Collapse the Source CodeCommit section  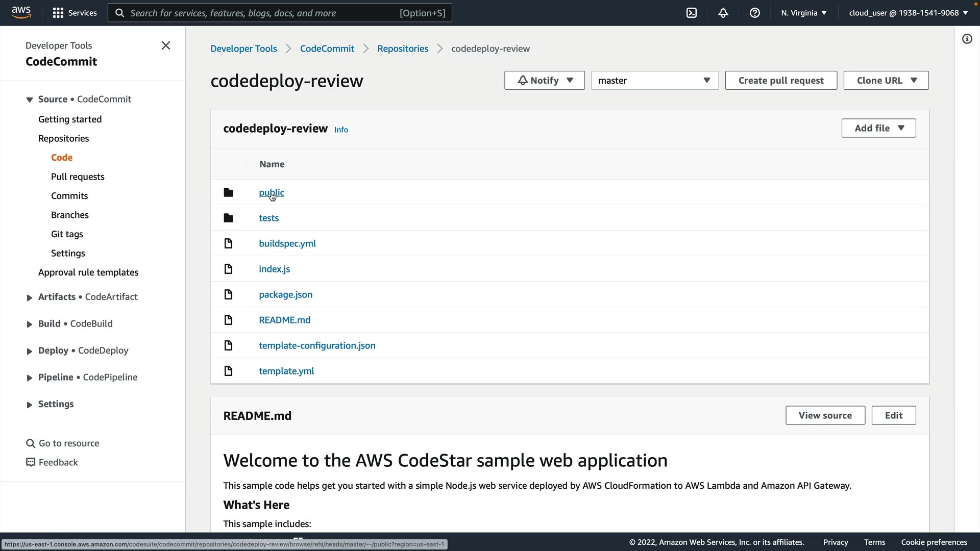(x=29, y=99)
